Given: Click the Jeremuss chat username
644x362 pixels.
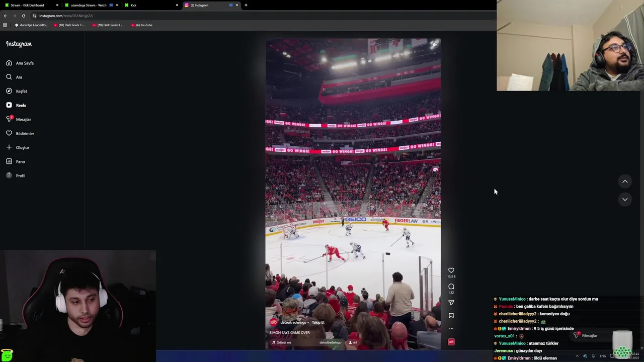Looking at the screenshot, I should coord(504,351).
